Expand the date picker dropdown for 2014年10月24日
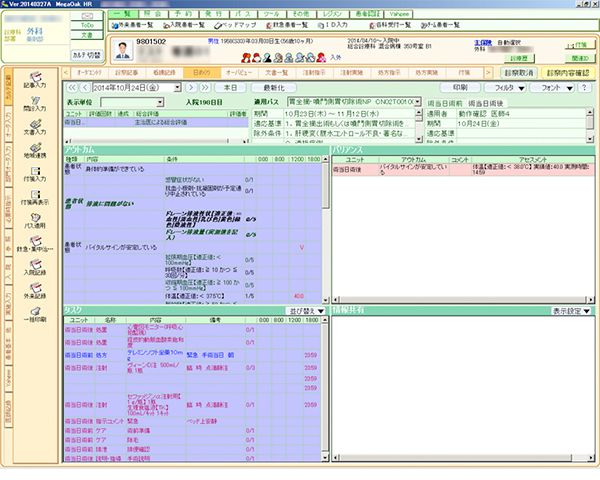Image resolution: width=600 pixels, height=480 pixels. [163, 88]
